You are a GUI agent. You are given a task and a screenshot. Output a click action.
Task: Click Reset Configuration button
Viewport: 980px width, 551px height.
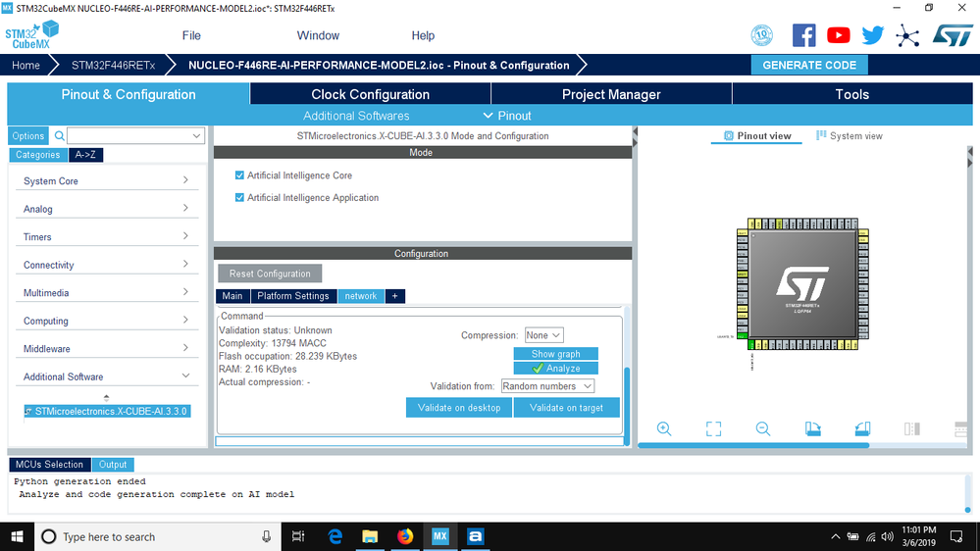tap(270, 274)
